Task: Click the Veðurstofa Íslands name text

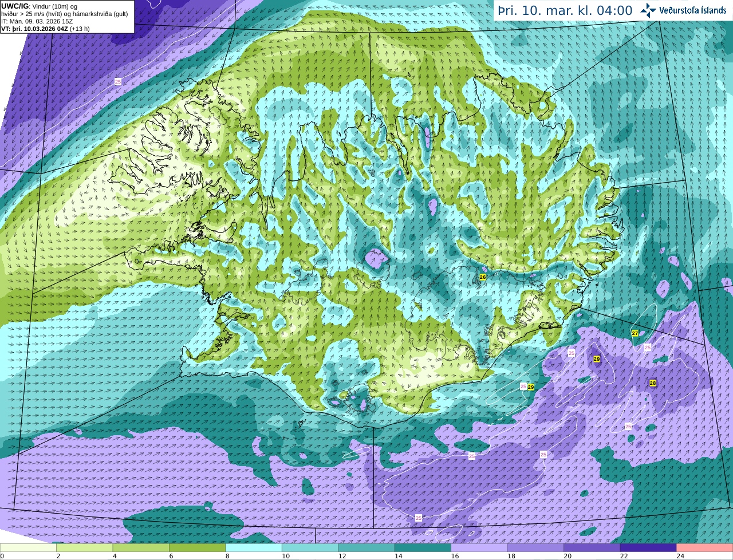Action: [693, 10]
